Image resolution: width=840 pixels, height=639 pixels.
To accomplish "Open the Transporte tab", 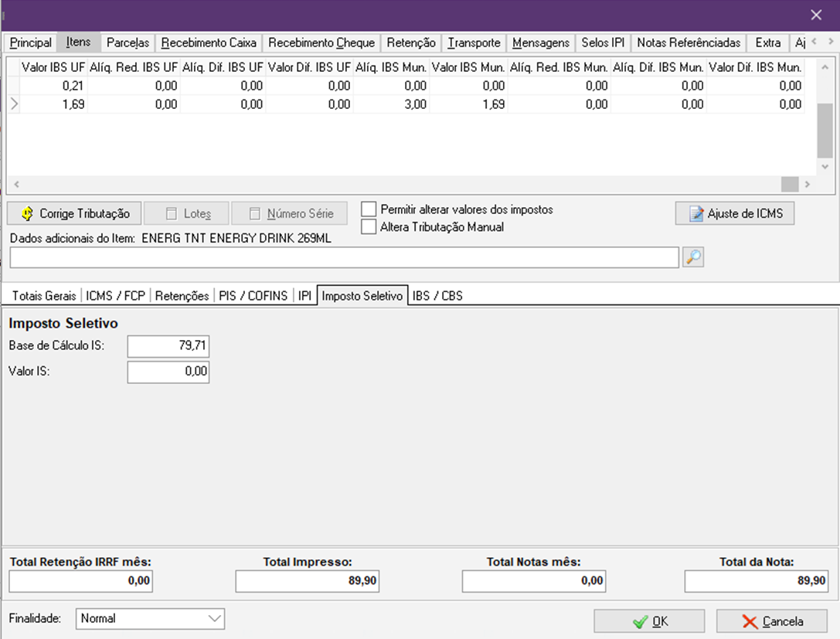I will click(474, 42).
